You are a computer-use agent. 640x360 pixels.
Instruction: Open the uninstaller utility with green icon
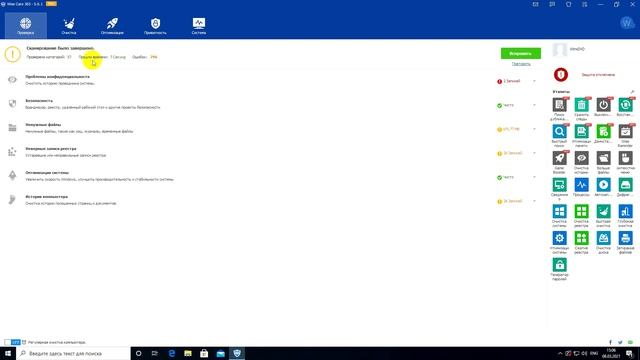click(x=603, y=131)
